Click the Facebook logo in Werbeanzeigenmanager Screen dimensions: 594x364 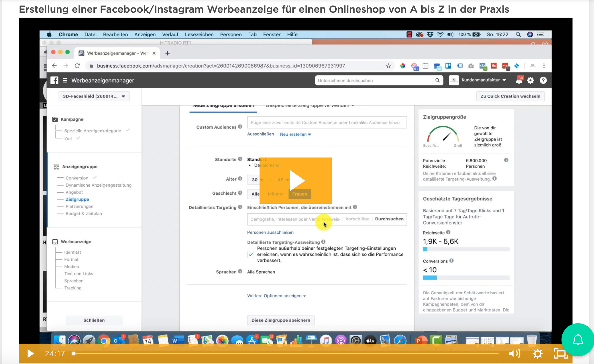pyautogui.click(x=54, y=80)
